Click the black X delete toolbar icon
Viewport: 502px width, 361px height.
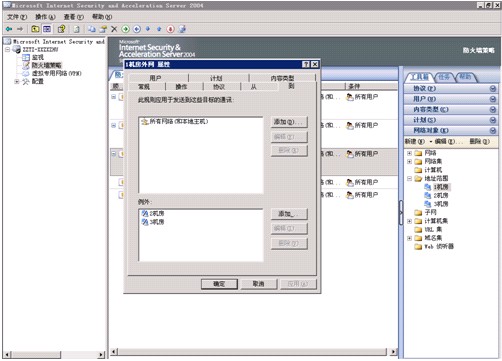[114, 29]
